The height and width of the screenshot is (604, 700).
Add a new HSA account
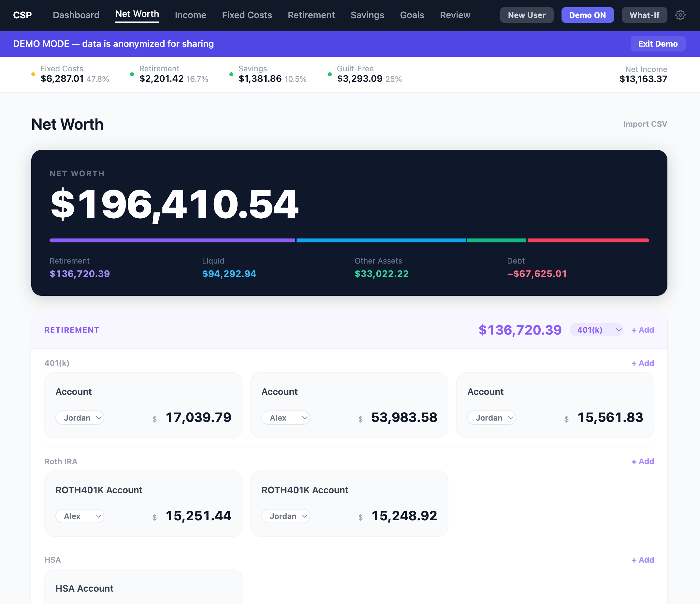[642, 560]
